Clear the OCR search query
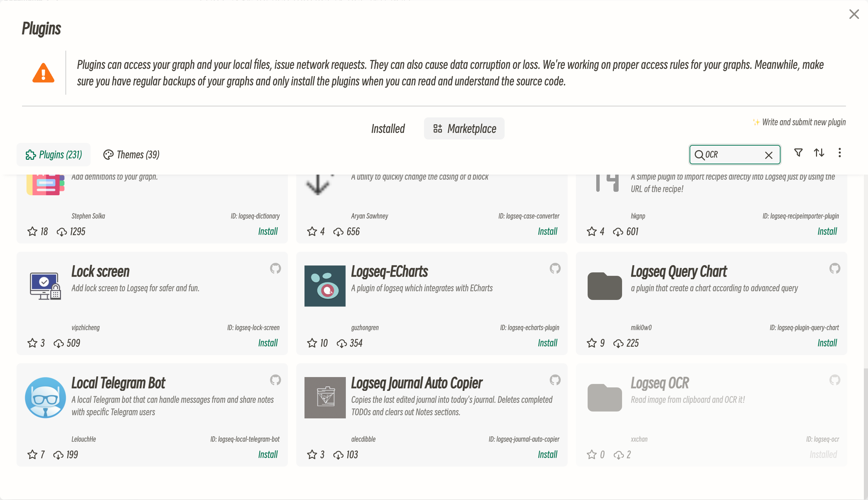 click(769, 155)
